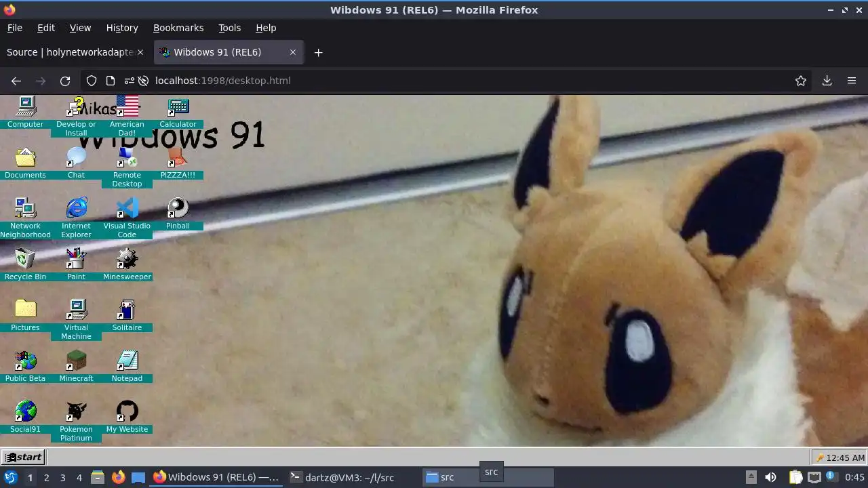Open the Firefox downloads panel
Viewport: 868px width, 488px height.
[827, 81]
